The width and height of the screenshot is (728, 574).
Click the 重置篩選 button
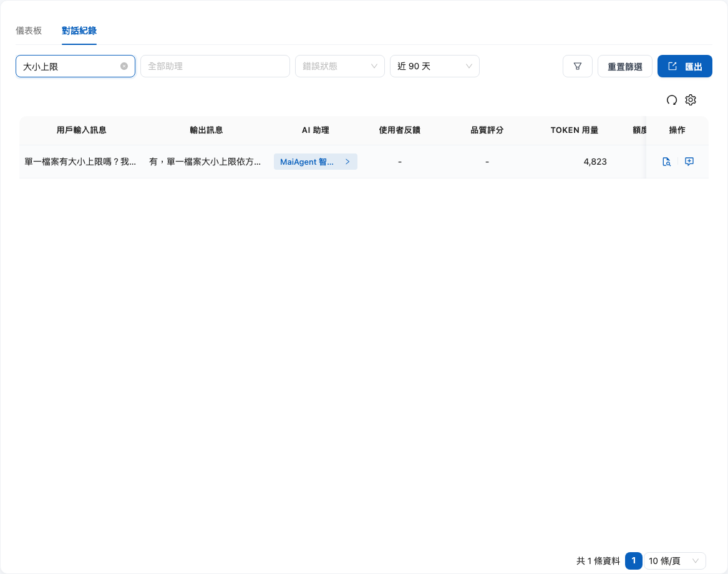(x=625, y=66)
